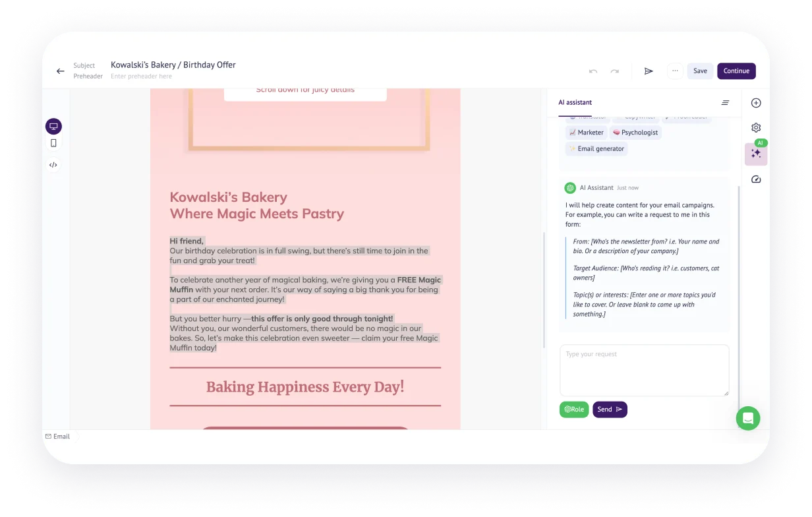
Task: Redo the last edit
Action: (615, 71)
